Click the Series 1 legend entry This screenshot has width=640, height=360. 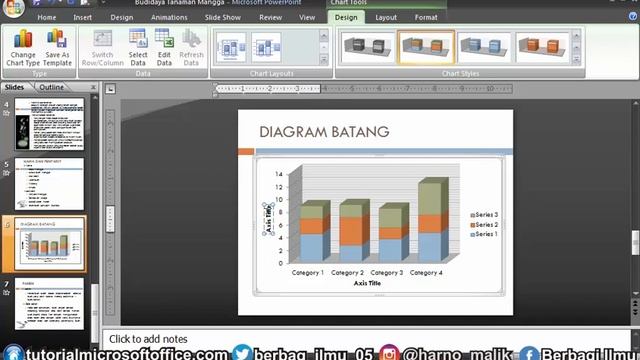point(484,234)
